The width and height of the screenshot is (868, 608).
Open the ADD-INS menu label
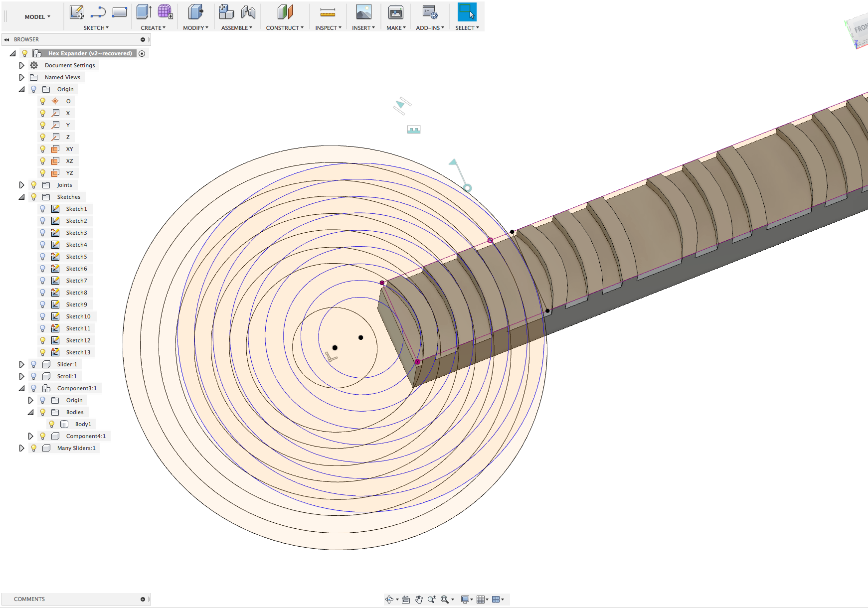(430, 28)
